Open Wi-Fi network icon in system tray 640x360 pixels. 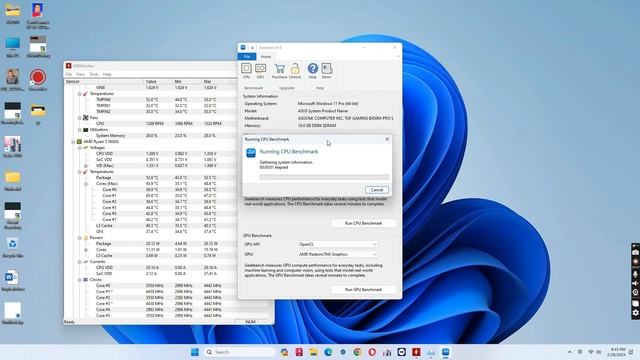tap(591, 352)
